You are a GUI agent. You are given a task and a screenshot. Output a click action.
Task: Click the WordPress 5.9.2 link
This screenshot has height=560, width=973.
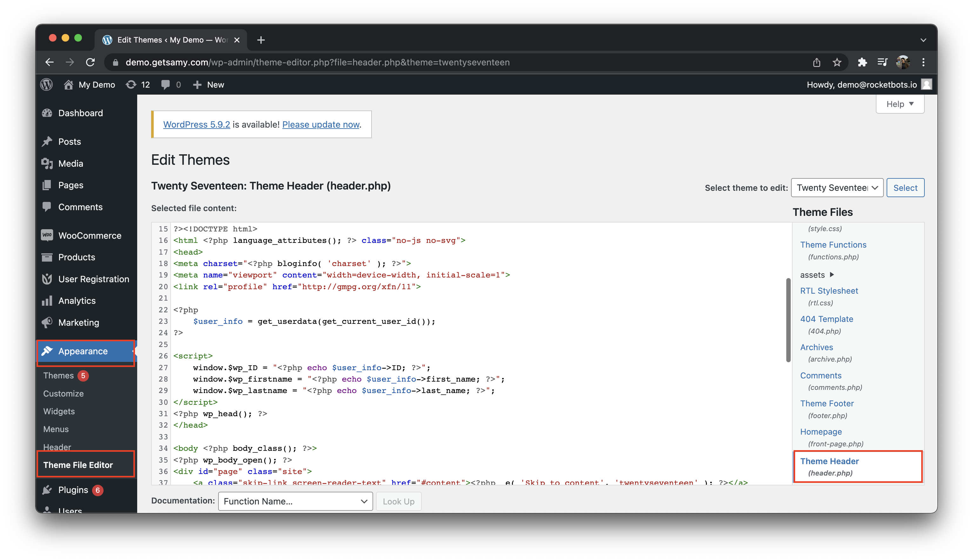pyautogui.click(x=197, y=124)
